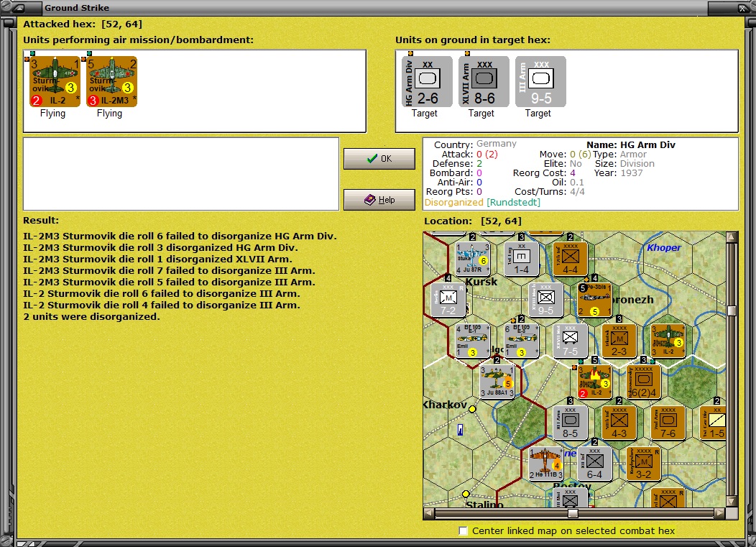Select the IL-2M3 Sturmovik flying unit

click(112, 81)
